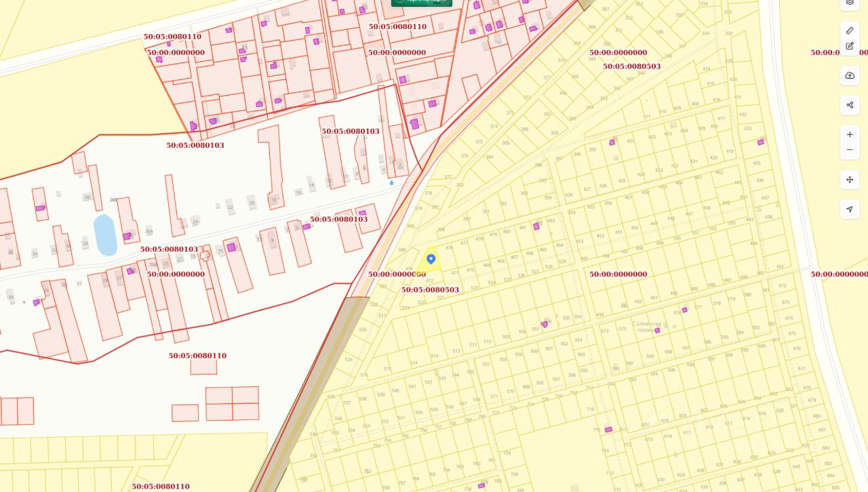The height and width of the screenshot is (492, 868).
Task: Click parcel labeled 526
Action: coord(521,276)
